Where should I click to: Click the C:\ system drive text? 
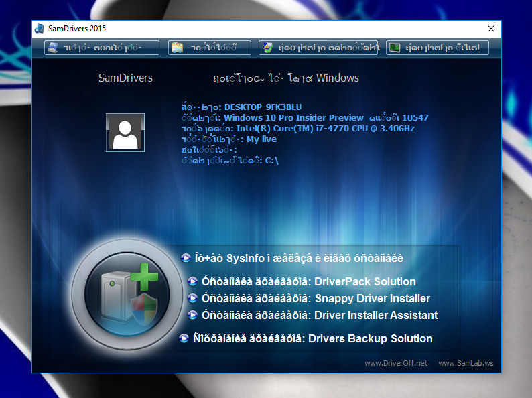[272, 161]
